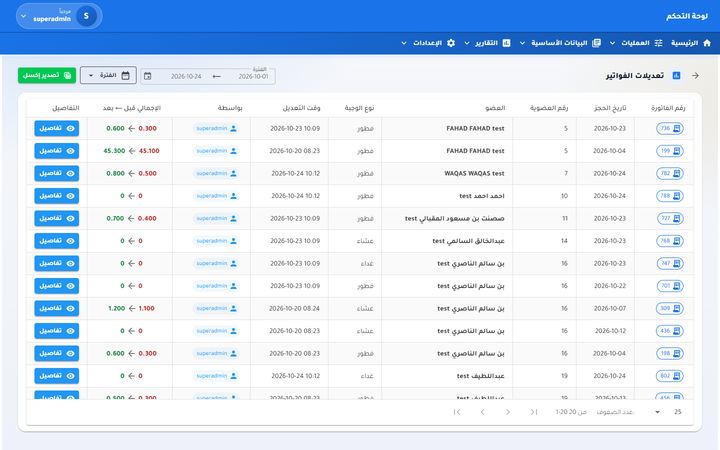The width and height of the screenshot is (720, 450).
Task: Select member name احمد احمد test
Action: point(482,196)
